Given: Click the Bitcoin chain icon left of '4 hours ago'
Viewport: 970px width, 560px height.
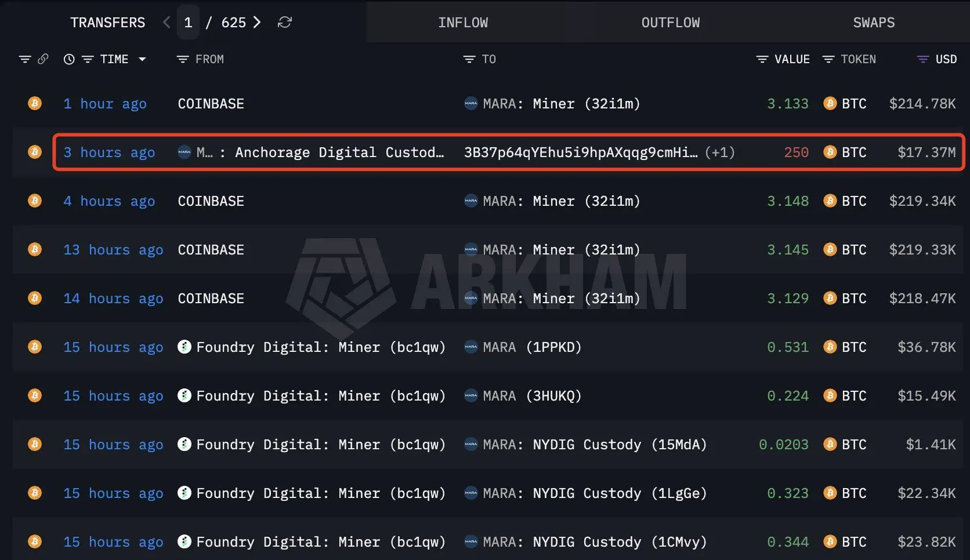Looking at the screenshot, I should click(35, 201).
